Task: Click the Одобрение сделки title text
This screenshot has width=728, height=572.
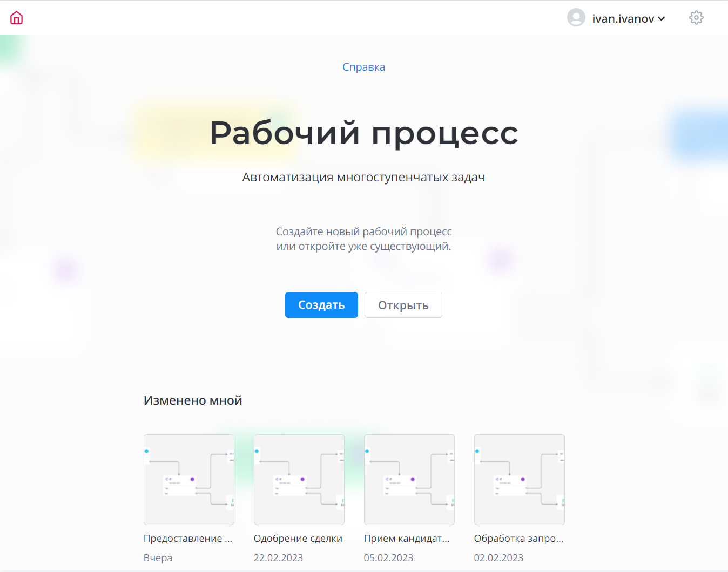Action: tap(298, 539)
